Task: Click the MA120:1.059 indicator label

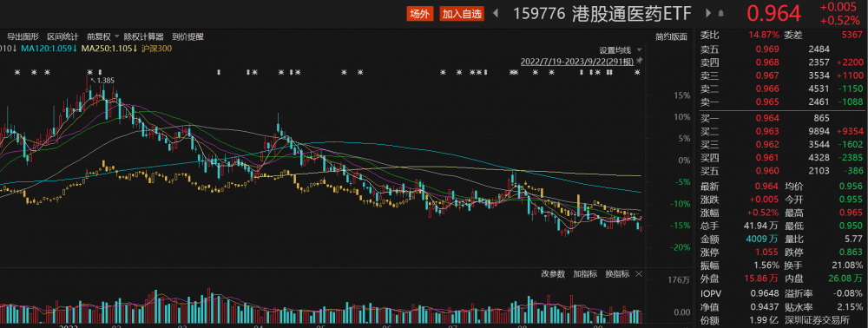Action: pos(49,49)
